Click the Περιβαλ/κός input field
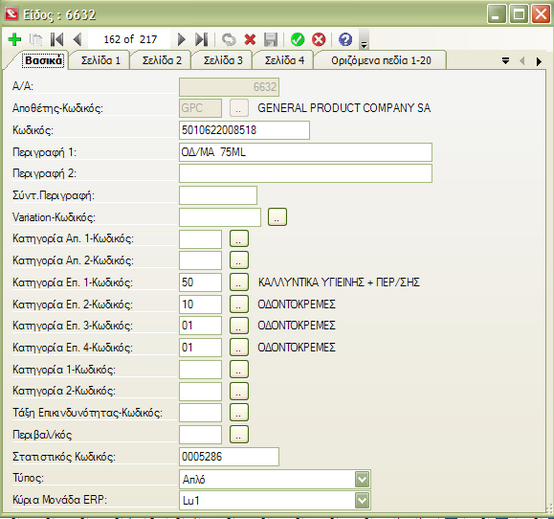This screenshot has width=554, height=519. tap(200, 435)
